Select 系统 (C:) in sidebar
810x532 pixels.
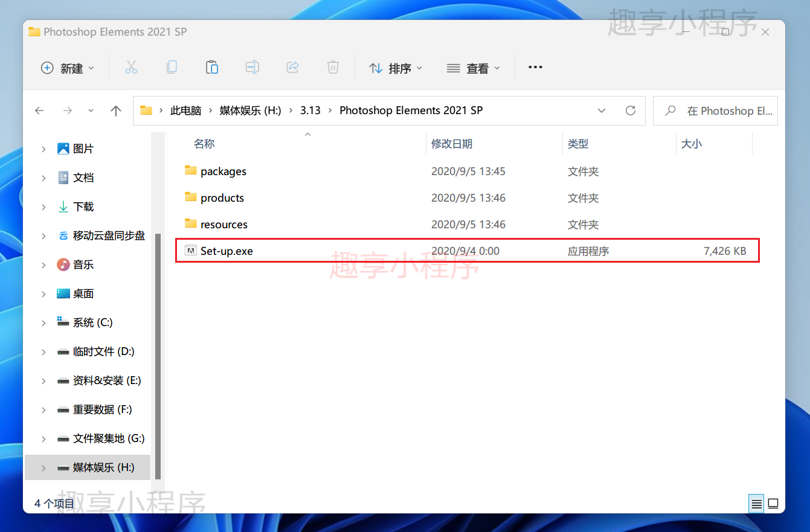tap(93, 322)
